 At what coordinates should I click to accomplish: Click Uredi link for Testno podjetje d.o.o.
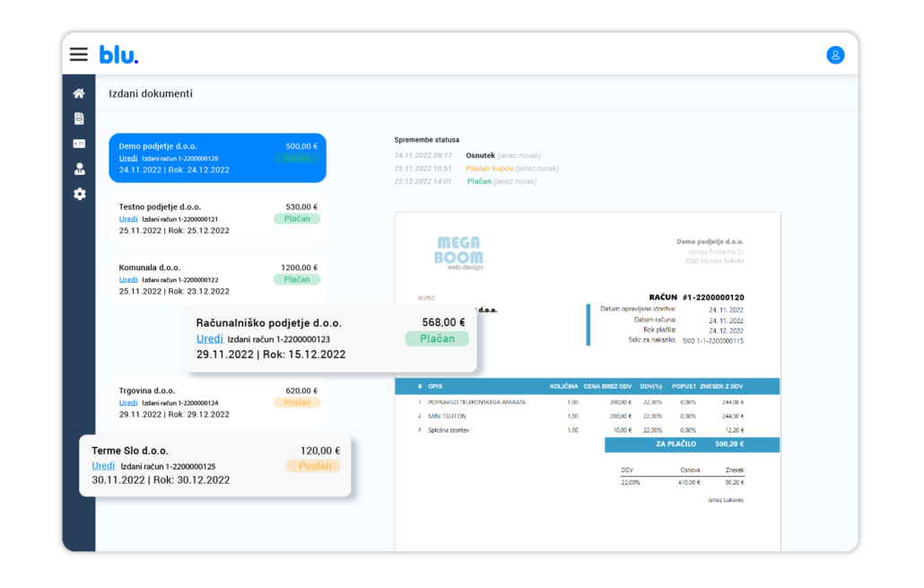coord(128,219)
